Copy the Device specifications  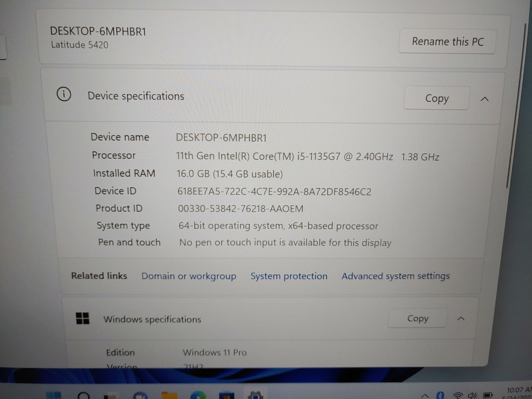[437, 98]
